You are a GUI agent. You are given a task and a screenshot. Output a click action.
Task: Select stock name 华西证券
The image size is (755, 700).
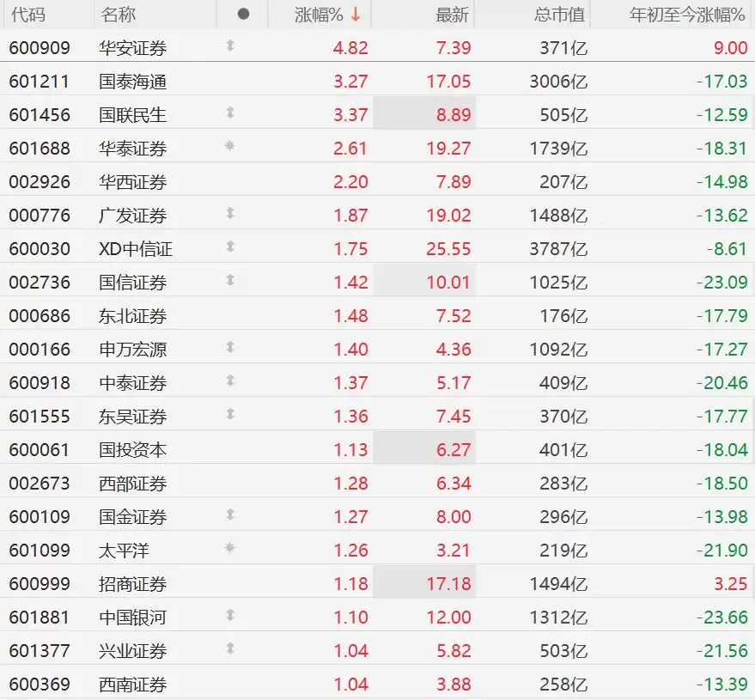132,181
